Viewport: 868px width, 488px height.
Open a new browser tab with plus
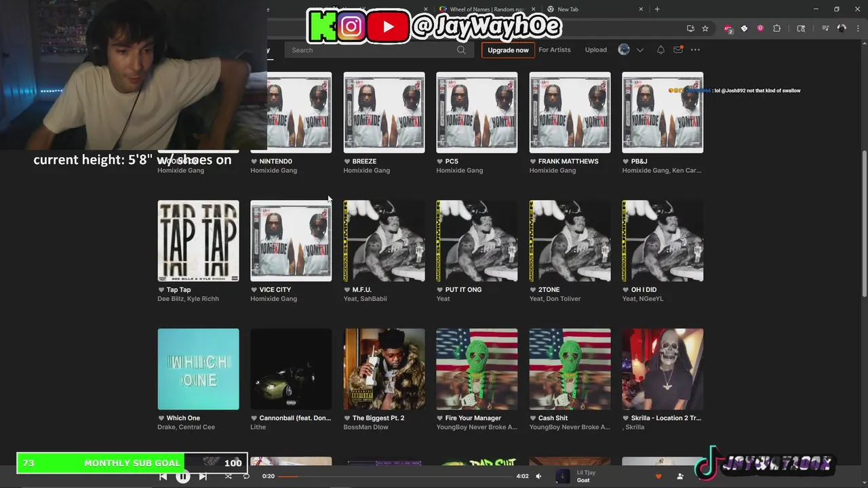click(x=657, y=9)
